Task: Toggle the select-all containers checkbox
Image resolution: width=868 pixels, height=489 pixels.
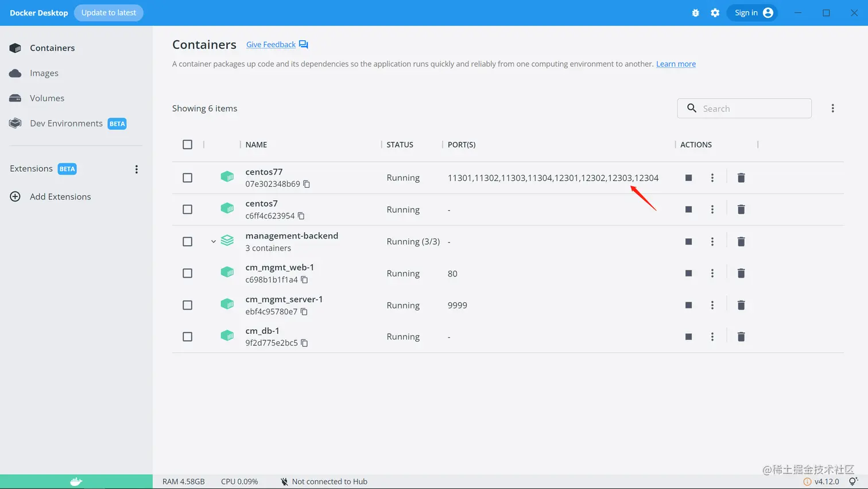Action: tap(187, 144)
